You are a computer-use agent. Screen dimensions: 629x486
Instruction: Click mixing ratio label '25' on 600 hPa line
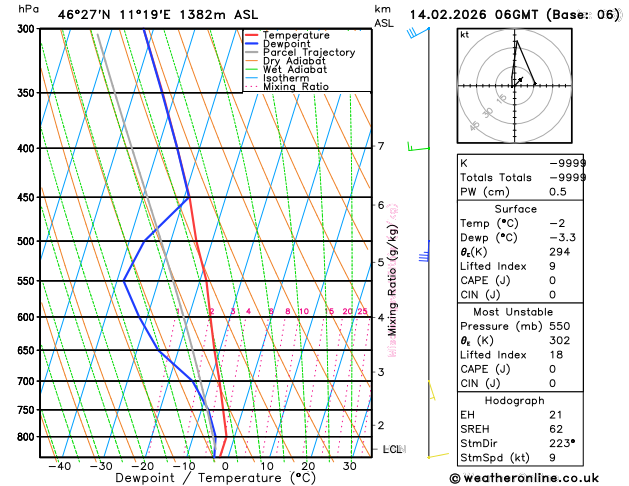click(362, 311)
